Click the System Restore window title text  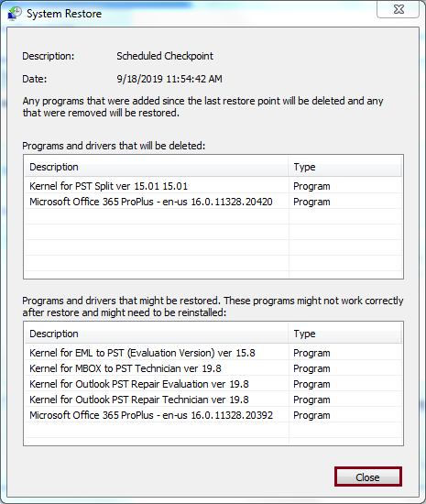click(x=64, y=14)
